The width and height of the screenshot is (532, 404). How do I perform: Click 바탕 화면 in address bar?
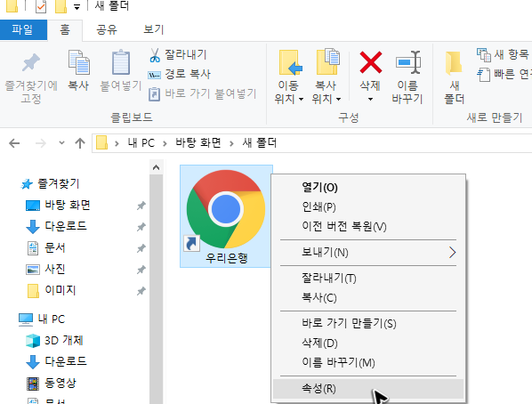[198, 143]
